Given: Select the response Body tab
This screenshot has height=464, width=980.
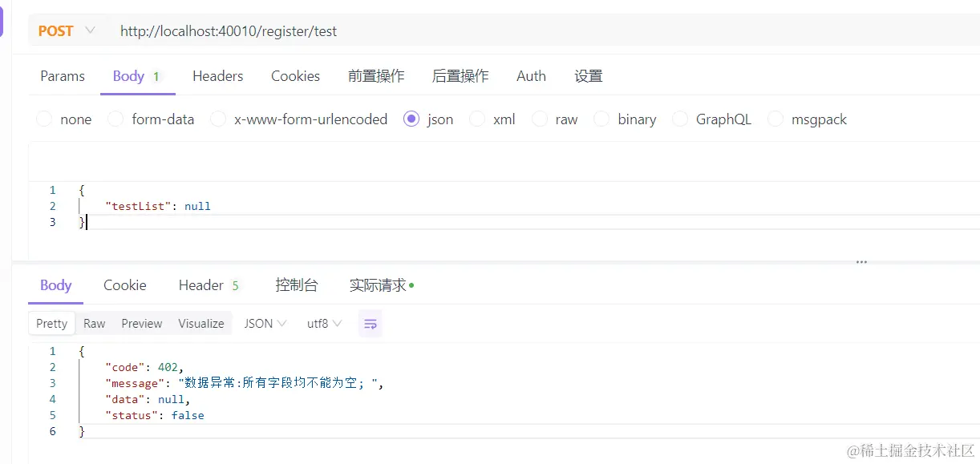Looking at the screenshot, I should [x=56, y=285].
